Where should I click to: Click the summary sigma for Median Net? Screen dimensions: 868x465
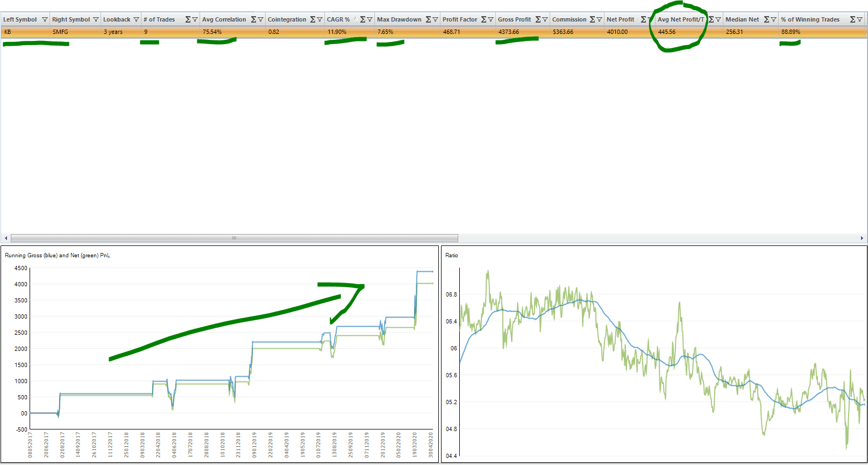[766, 19]
